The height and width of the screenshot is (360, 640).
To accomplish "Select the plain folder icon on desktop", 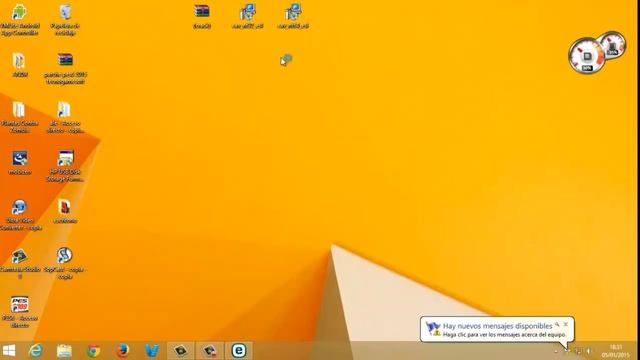I will pyautogui.click(x=19, y=117).
